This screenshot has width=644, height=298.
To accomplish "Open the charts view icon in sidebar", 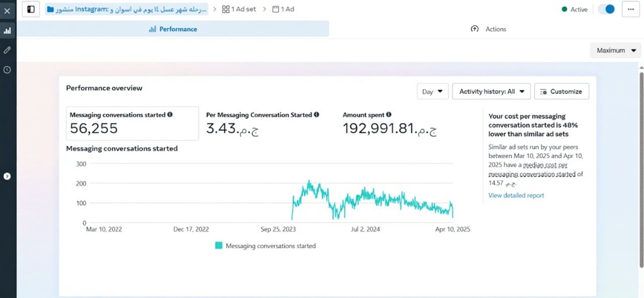I will (x=7, y=31).
